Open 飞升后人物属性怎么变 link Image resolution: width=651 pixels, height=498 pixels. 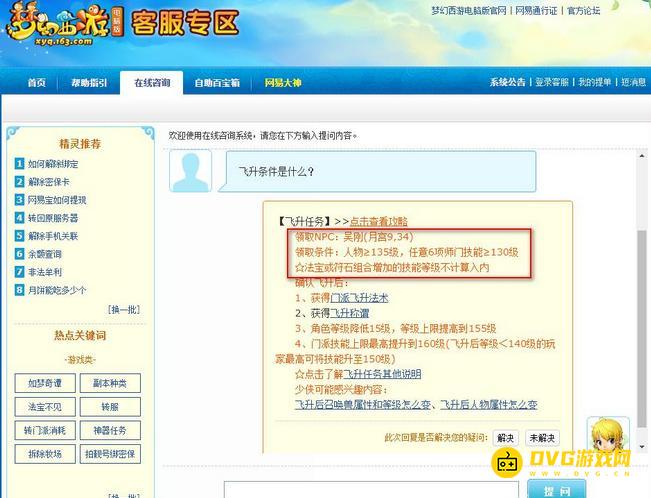tap(489, 405)
